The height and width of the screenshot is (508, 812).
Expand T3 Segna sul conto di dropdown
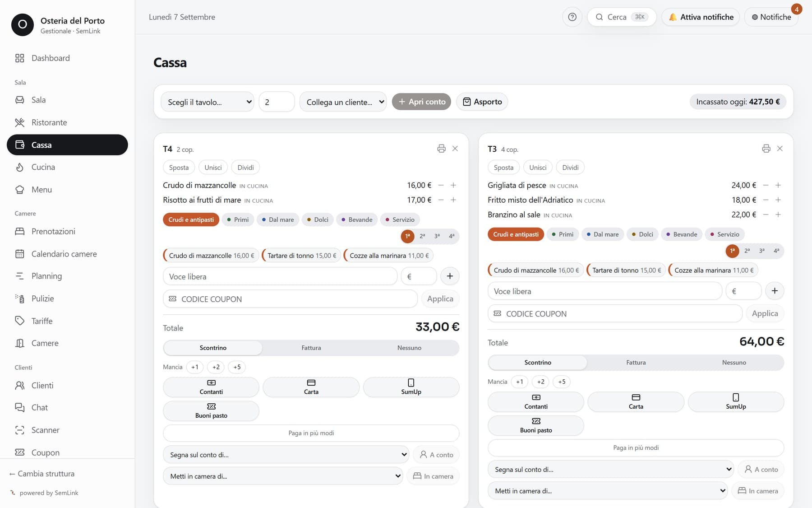tap(611, 469)
